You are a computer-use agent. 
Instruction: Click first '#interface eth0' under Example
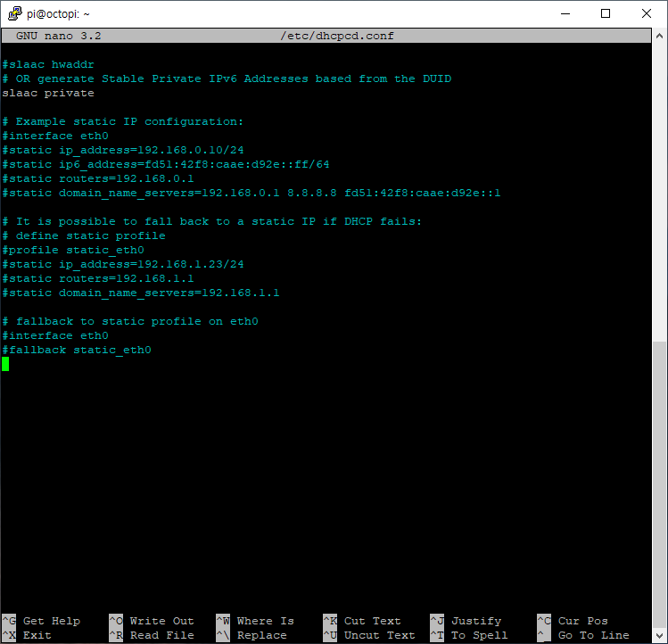point(55,136)
